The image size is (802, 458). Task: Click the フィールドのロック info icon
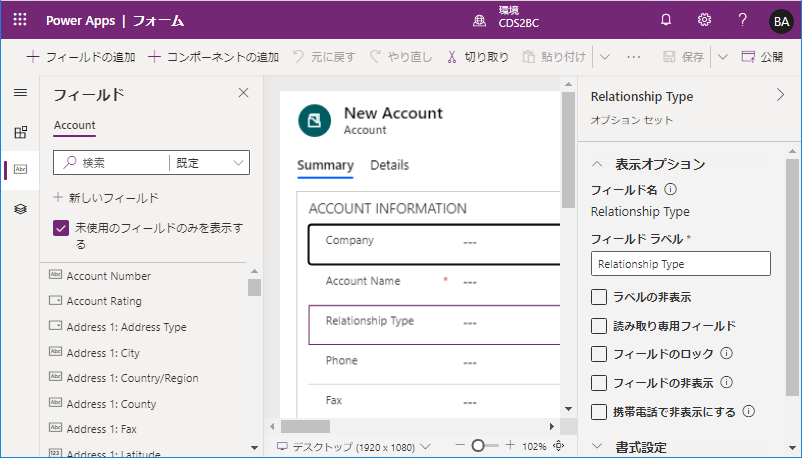click(x=726, y=353)
